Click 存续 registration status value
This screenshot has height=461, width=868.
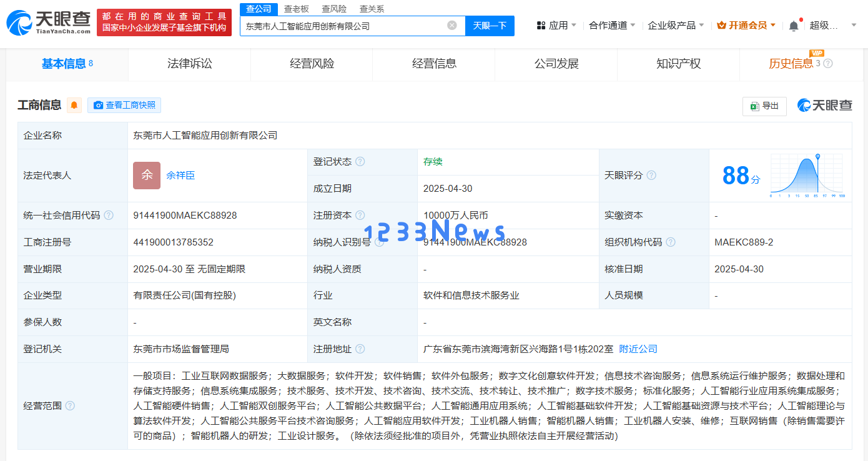click(433, 162)
